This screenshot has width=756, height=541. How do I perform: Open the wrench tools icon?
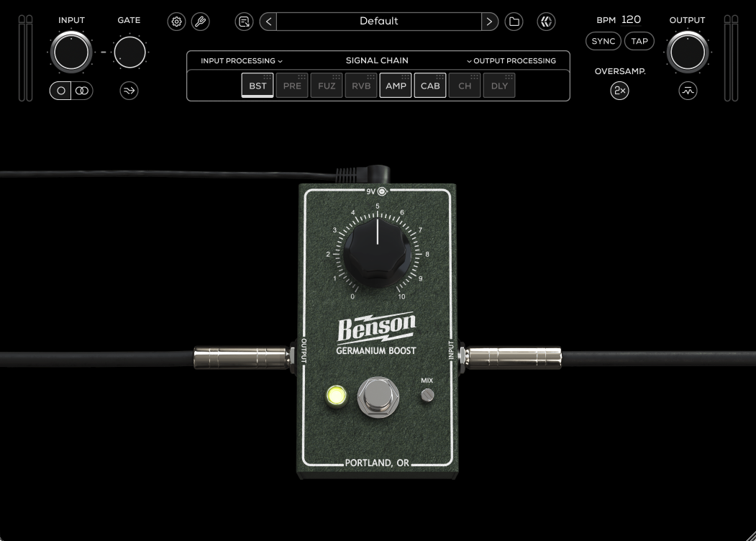(200, 22)
